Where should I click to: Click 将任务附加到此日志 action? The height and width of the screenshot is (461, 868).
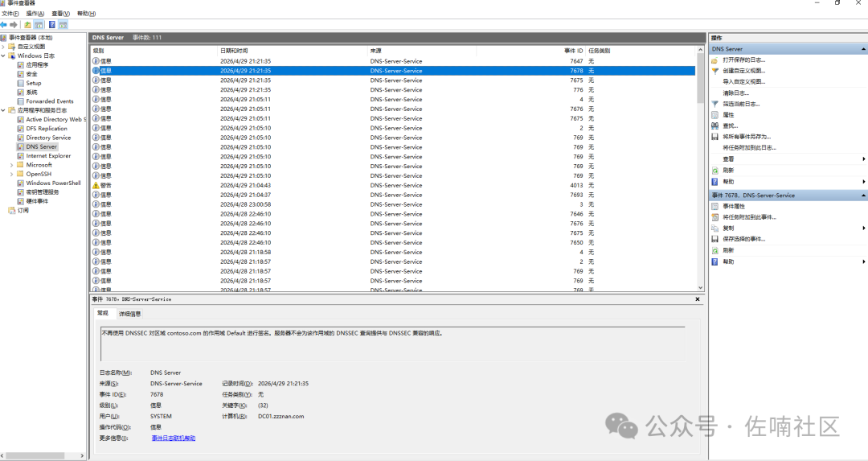coord(750,148)
